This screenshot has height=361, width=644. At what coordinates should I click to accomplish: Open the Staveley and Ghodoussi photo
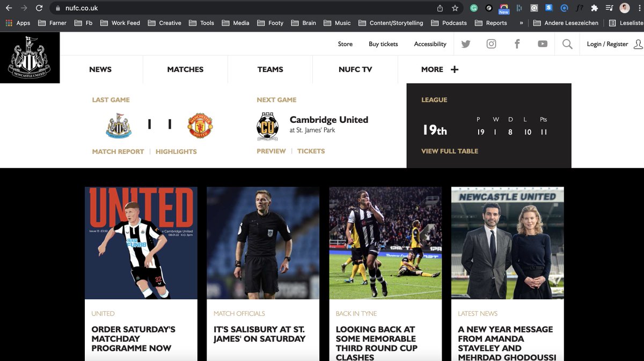pyautogui.click(x=508, y=243)
